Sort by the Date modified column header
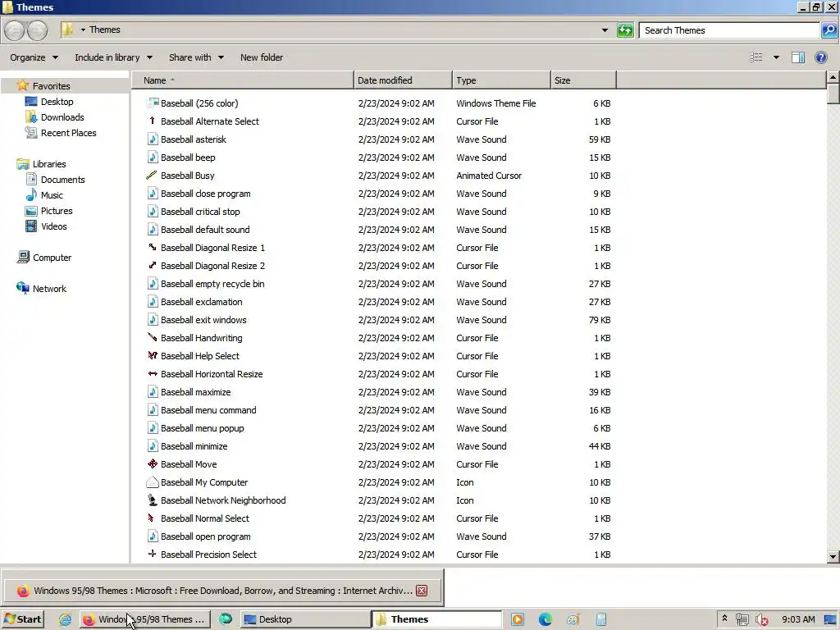Screen dimensions: 840x630 tap(403, 80)
